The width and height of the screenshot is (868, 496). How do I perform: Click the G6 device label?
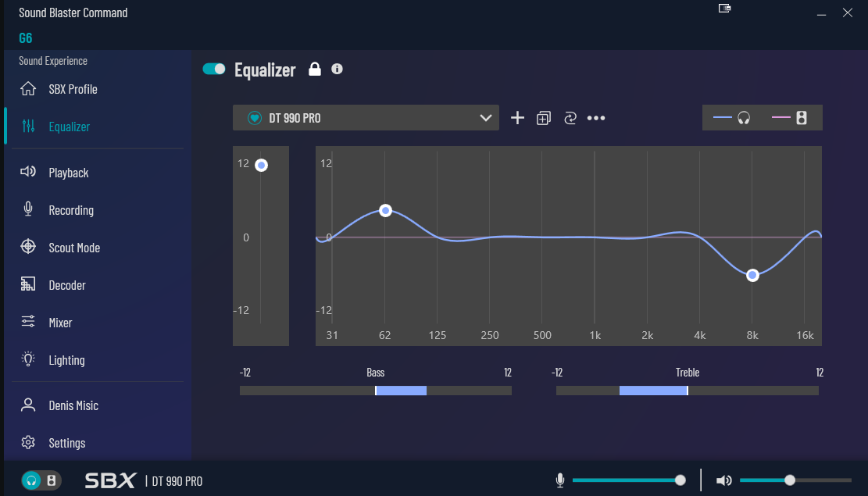tap(26, 38)
